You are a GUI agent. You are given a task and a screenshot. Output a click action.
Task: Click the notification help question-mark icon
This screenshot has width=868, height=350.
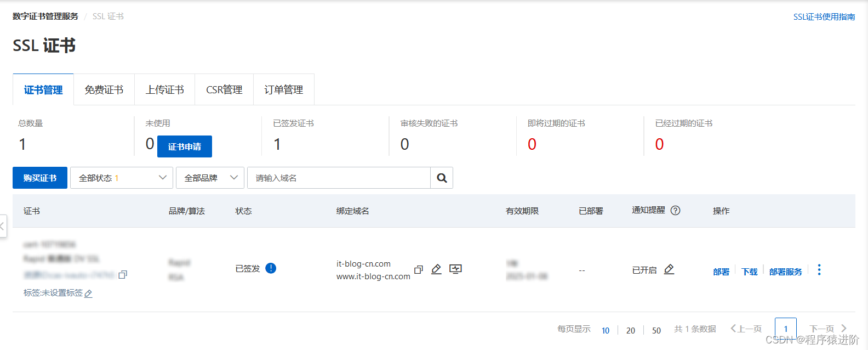pos(675,210)
